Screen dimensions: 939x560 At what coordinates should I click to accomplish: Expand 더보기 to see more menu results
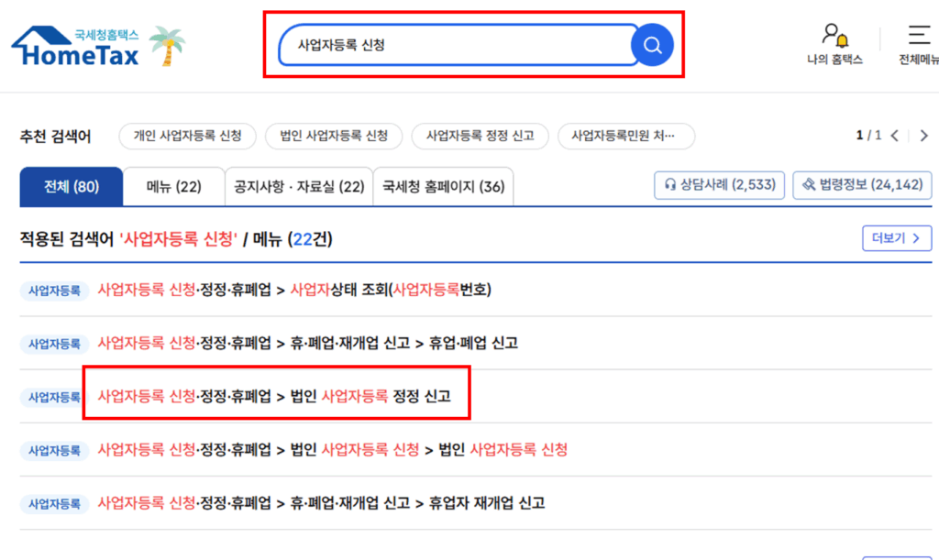[896, 237]
